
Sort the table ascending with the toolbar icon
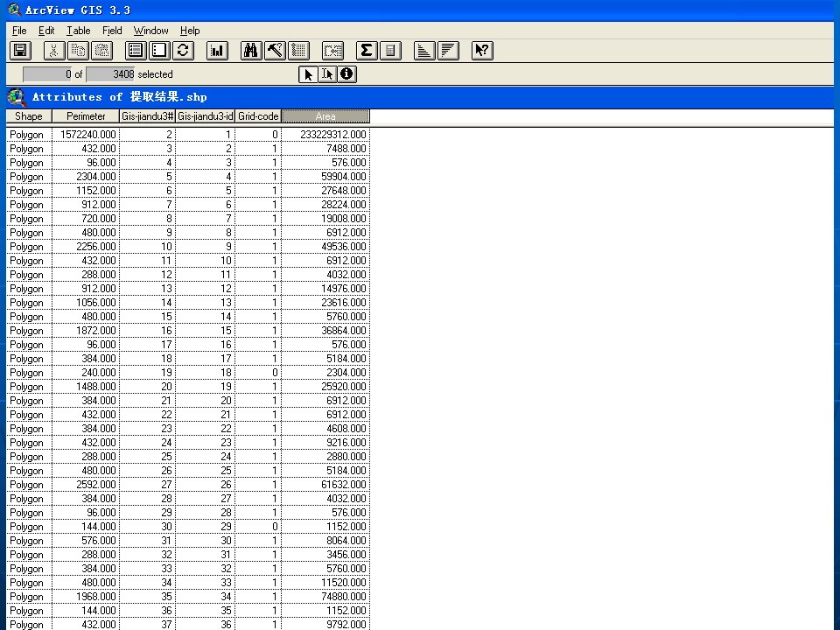424,51
